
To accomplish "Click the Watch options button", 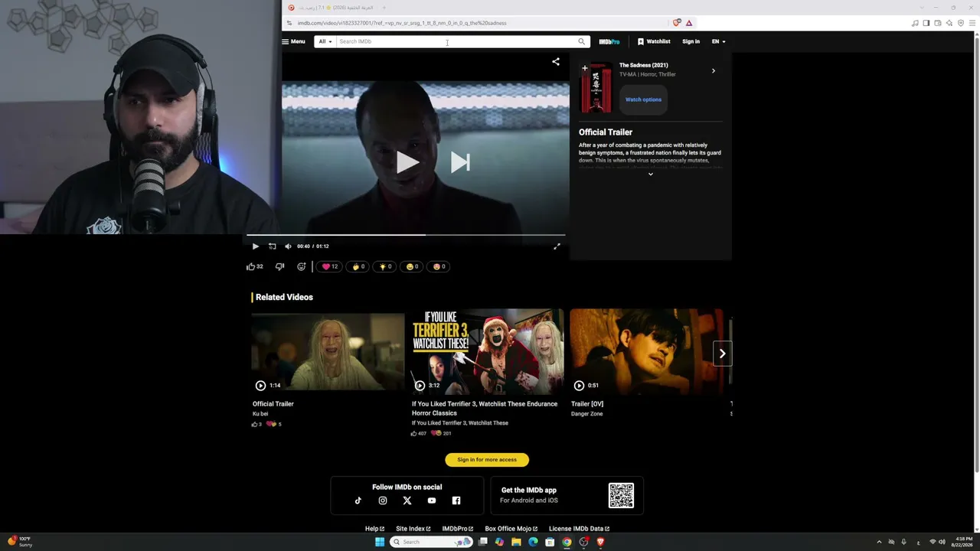I will (643, 99).
